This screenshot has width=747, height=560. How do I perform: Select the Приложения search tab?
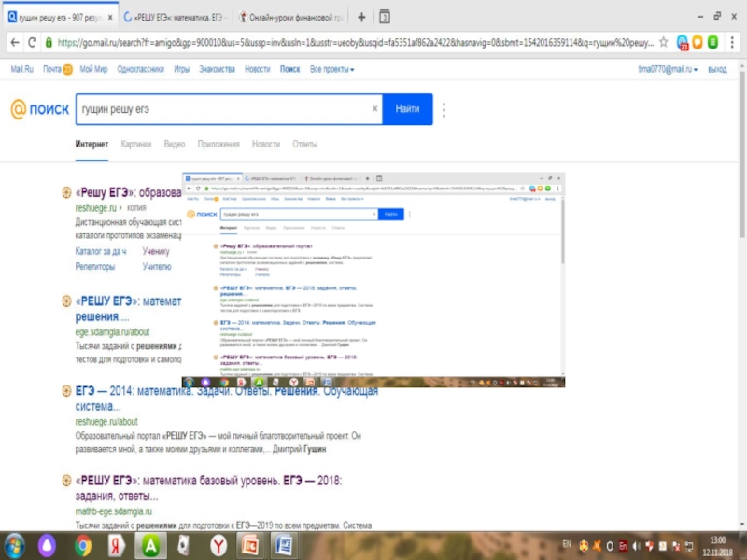coord(218,145)
